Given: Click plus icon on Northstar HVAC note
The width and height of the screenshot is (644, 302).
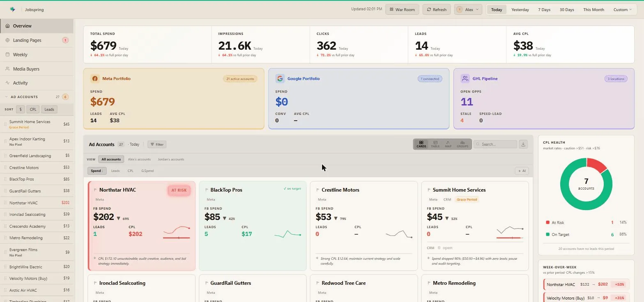Looking at the screenshot, I should coord(95,259).
